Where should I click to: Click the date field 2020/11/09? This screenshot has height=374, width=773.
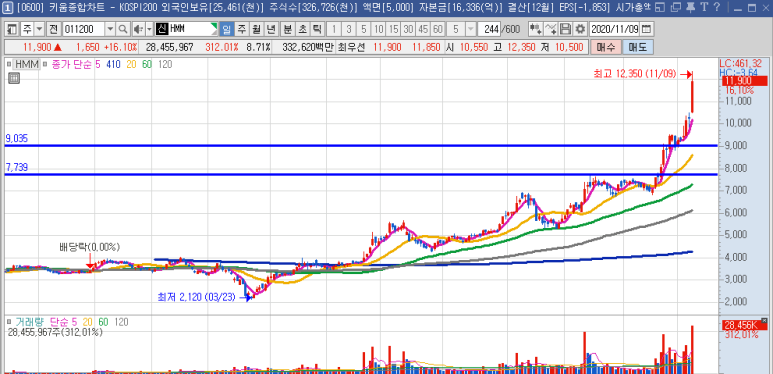point(614,29)
